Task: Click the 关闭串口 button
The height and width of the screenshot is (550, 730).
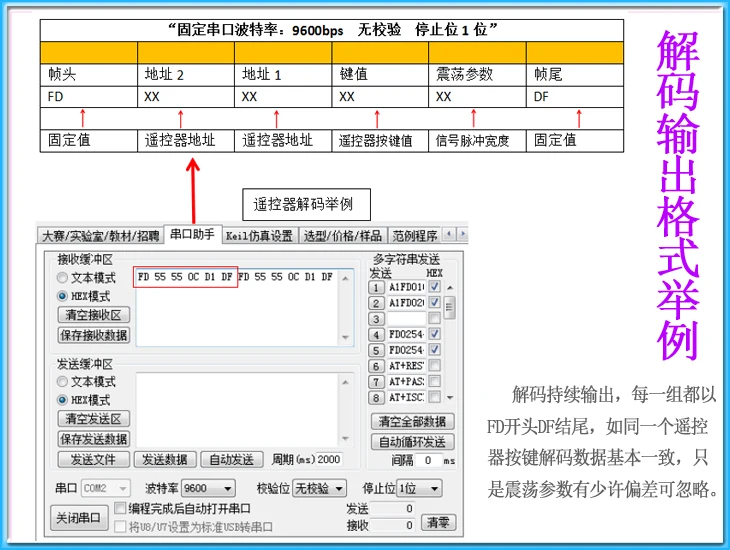Action: click(x=78, y=518)
